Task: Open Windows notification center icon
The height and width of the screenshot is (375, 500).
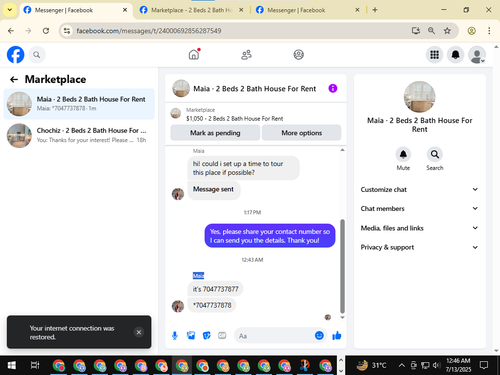Action: (x=484, y=365)
